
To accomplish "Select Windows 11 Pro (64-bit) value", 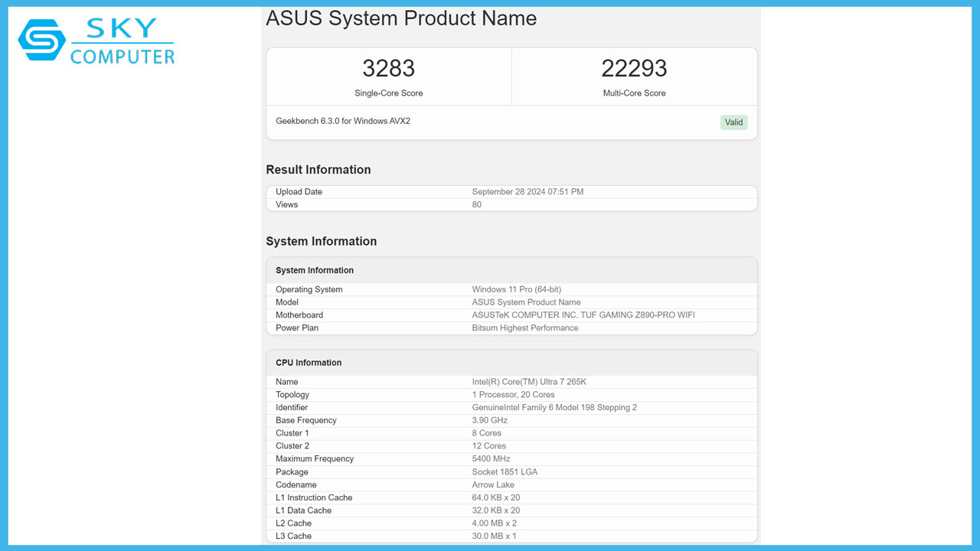I will coord(517,290).
